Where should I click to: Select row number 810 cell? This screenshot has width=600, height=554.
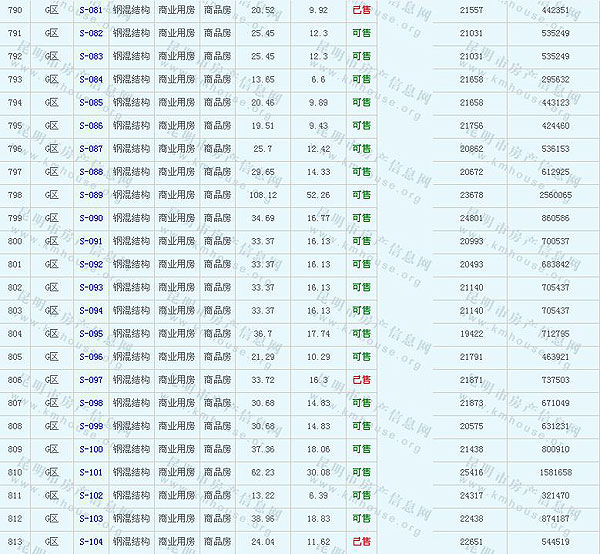point(14,473)
